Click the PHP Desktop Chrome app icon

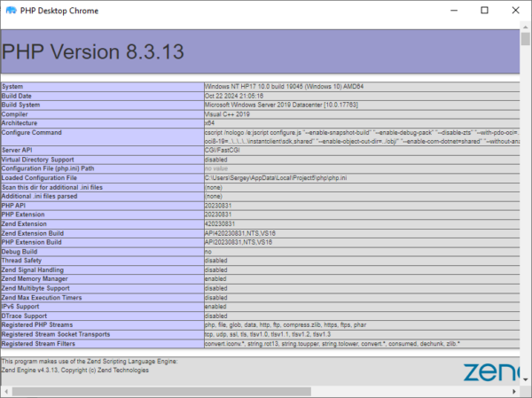(11, 11)
